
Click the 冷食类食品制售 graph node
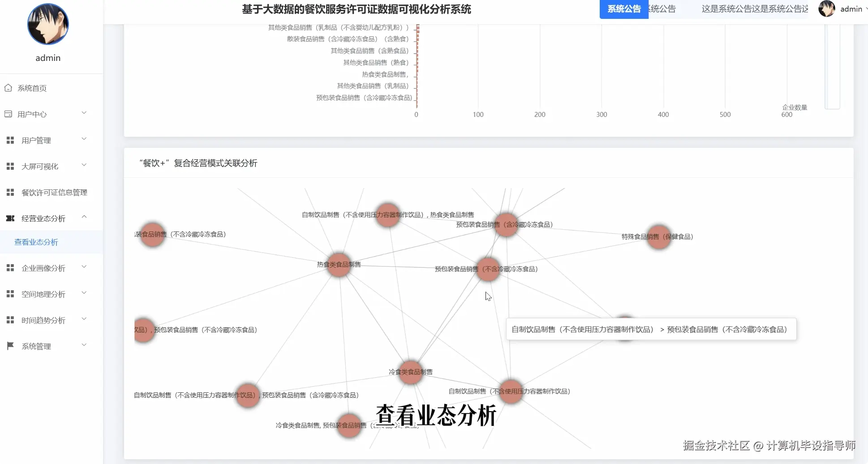pyautogui.click(x=411, y=372)
